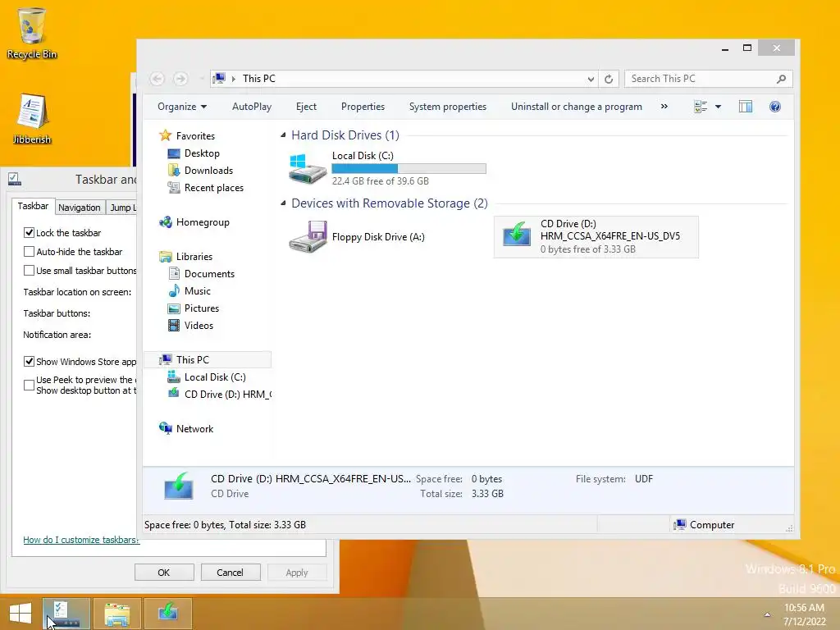Go back with the Explorer back arrow
840x630 pixels.
tap(157, 79)
